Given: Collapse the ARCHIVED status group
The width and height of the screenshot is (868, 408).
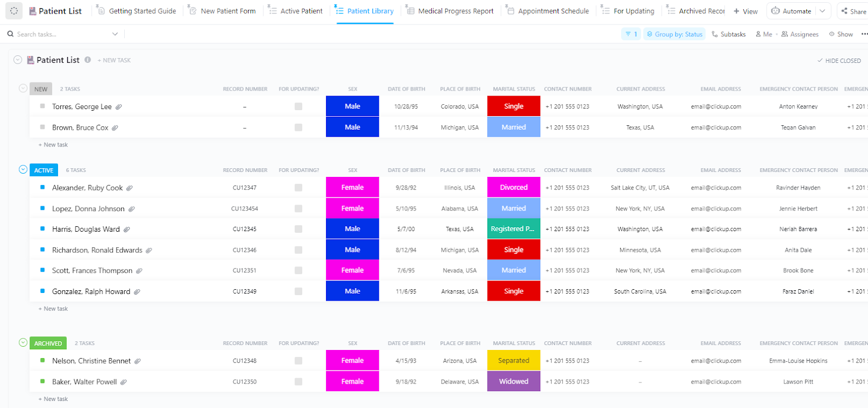Looking at the screenshot, I should click(x=23, y=342).
